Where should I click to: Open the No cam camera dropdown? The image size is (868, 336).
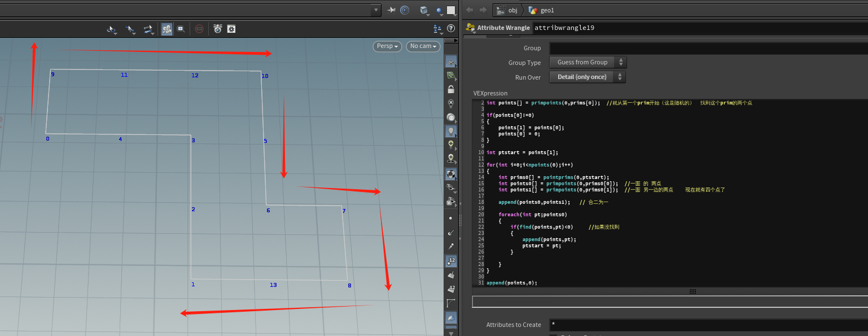pyautogui.click(x=423, y=46)
